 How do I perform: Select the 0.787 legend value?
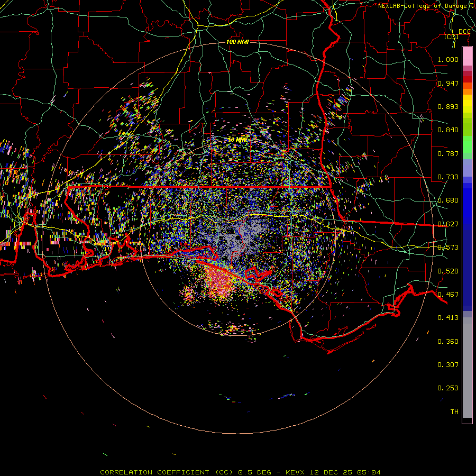[448, 153]
